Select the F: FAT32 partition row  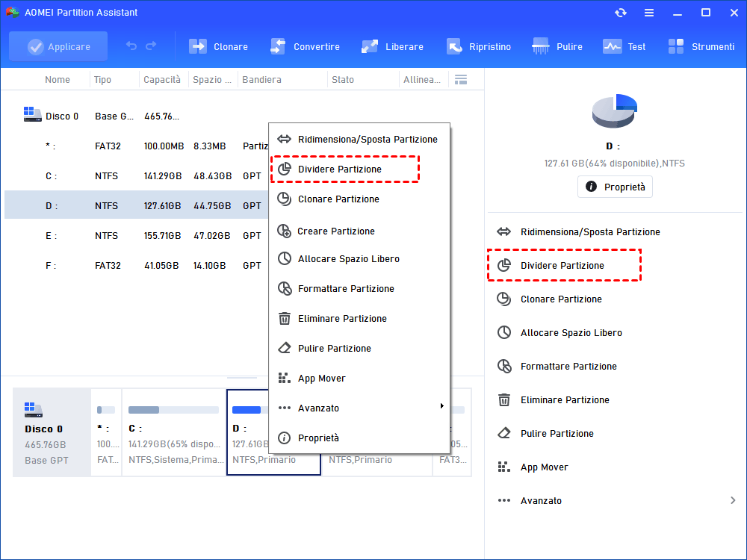(x=137, y=265)
